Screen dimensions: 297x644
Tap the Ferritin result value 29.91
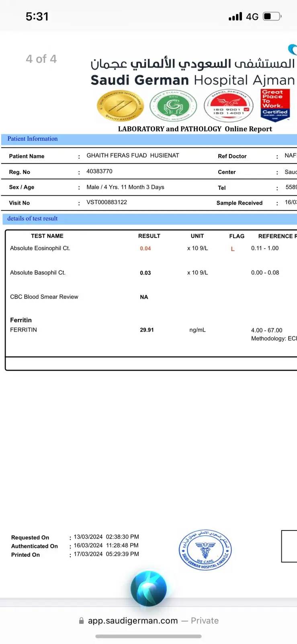tap(147, 330)
